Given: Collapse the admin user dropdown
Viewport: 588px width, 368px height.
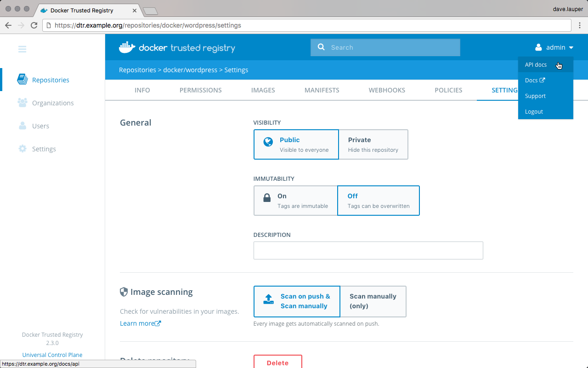Looking at the screenshot, I should [554, 47].
